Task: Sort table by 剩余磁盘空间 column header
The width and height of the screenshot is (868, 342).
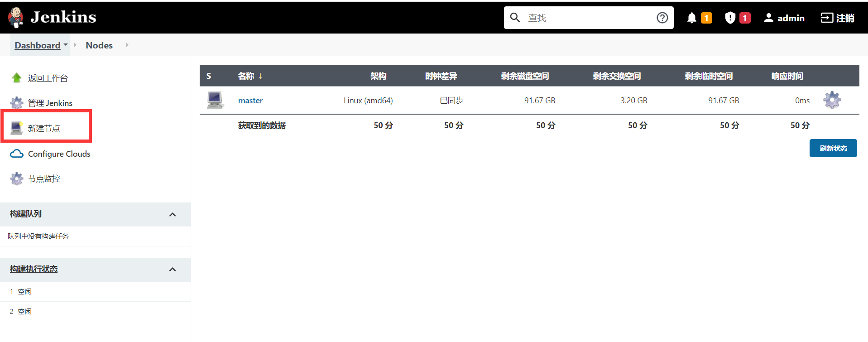Action: (525, 76)
